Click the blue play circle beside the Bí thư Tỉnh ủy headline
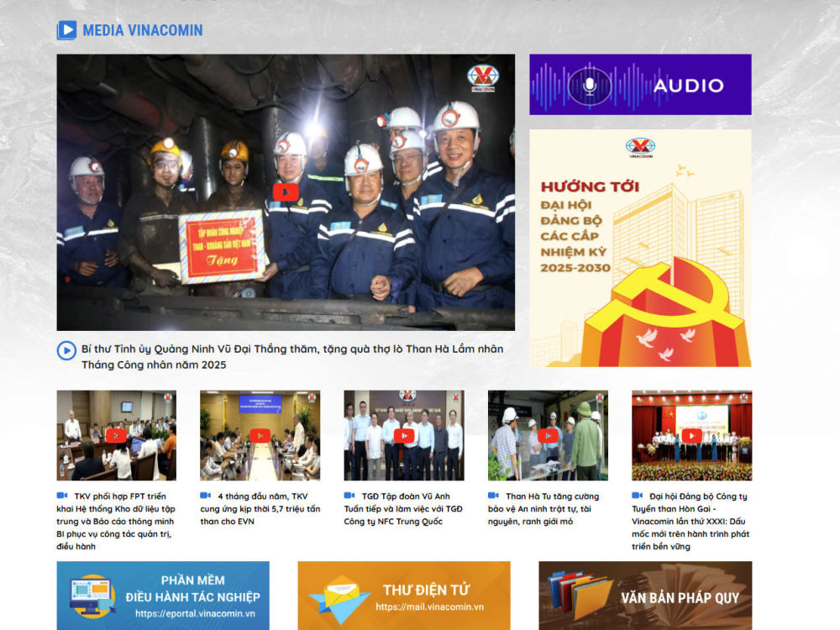This screenshot has height=630, width=840. (x=66, y=351)
